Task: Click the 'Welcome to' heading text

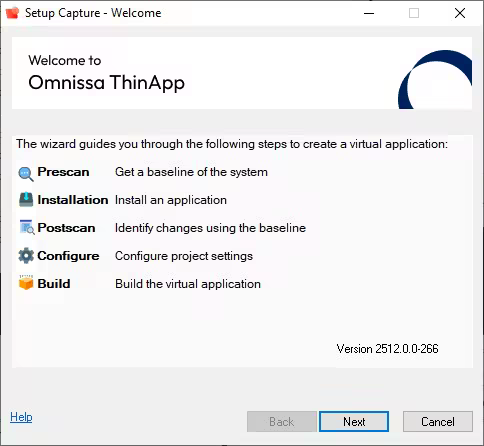Action: coord(65,60)
